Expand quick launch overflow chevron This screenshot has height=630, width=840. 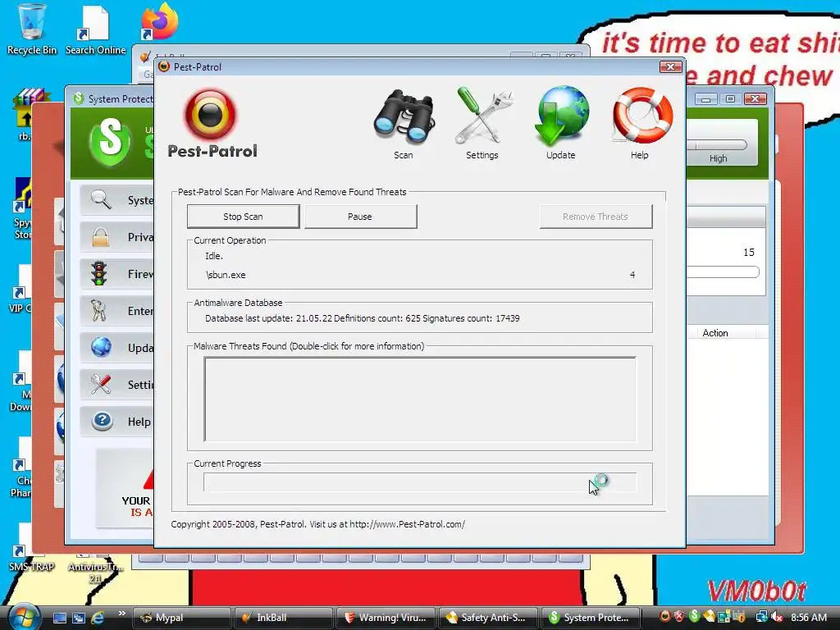(x=121, y=614)
